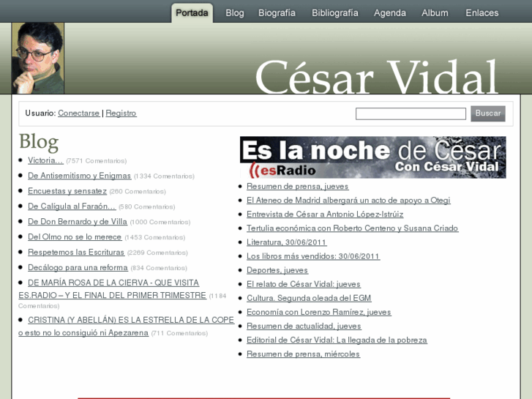532x399 pixels.
Task: Click the (1000 Comentarios) count text
Action: point(160,222)
